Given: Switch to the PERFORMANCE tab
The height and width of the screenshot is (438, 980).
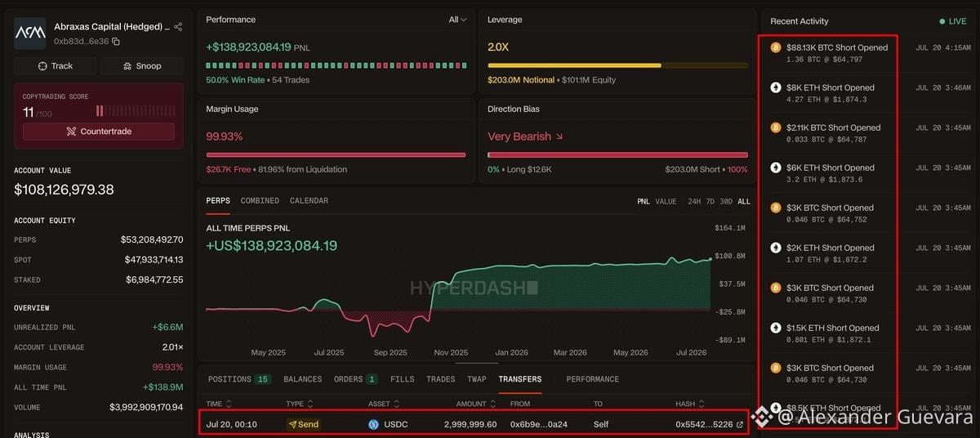Looking at the screenshot, I should (x=593, y=379).
